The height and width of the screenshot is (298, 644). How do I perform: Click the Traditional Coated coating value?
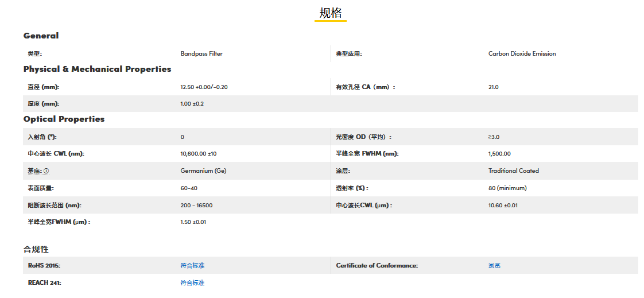(x=514, y=171)
